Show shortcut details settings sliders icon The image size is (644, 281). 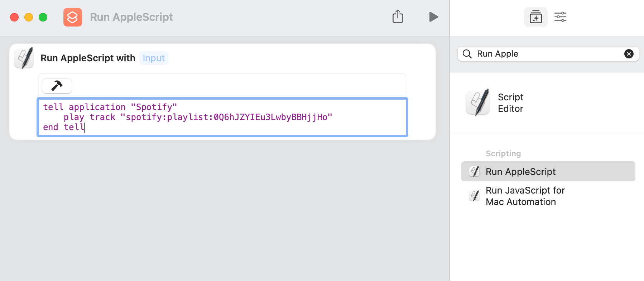560,17
